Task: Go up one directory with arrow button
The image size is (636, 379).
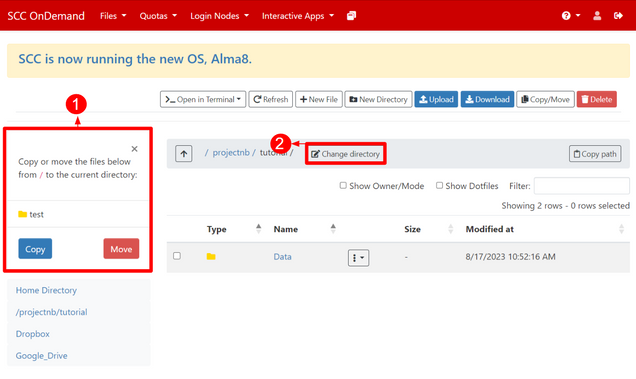Action: tap(184, 154)
